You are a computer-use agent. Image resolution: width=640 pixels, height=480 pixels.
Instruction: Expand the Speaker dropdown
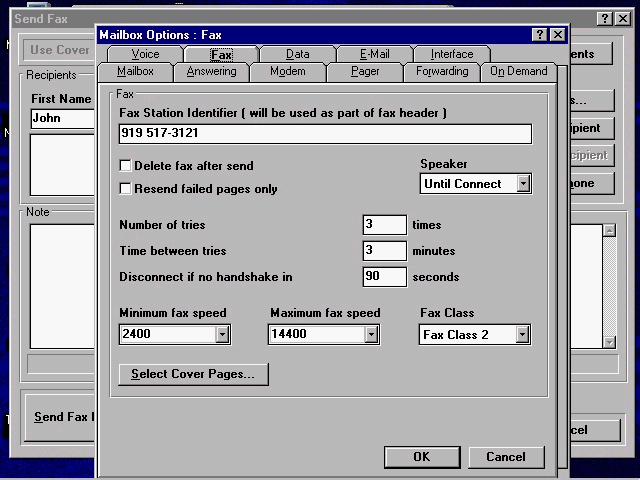523,184
